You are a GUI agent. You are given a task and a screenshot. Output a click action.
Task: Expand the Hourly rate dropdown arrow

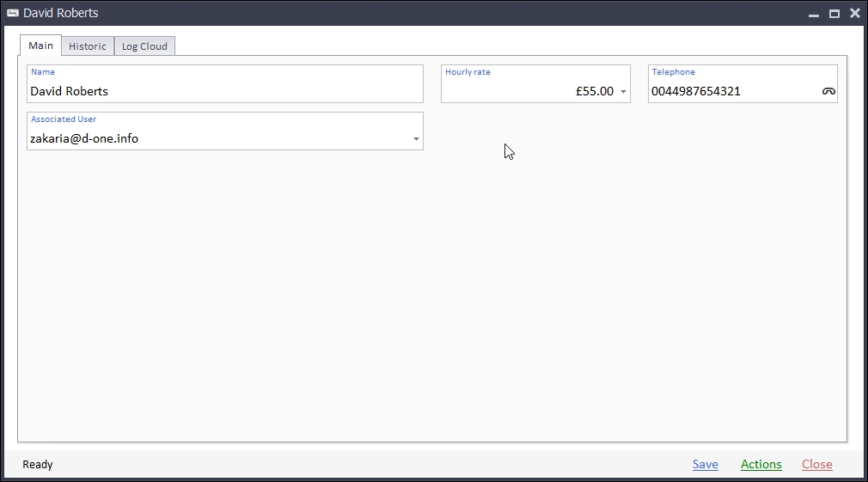pyautogui.click(x=623, y=92)
